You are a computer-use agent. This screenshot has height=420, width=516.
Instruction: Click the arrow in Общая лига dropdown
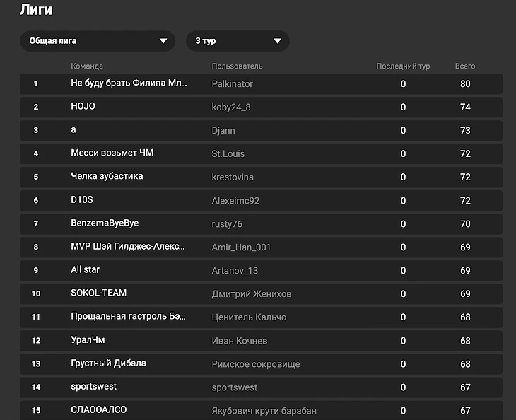pyautogui.click(x=163, y=41)
